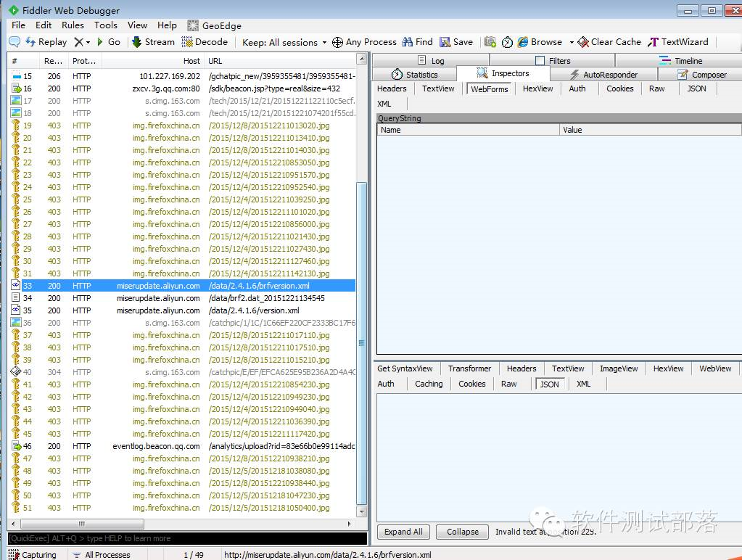Click the QueryString Name column header
The width and height of the screenshot is (742, 560).
click(468, 130)
